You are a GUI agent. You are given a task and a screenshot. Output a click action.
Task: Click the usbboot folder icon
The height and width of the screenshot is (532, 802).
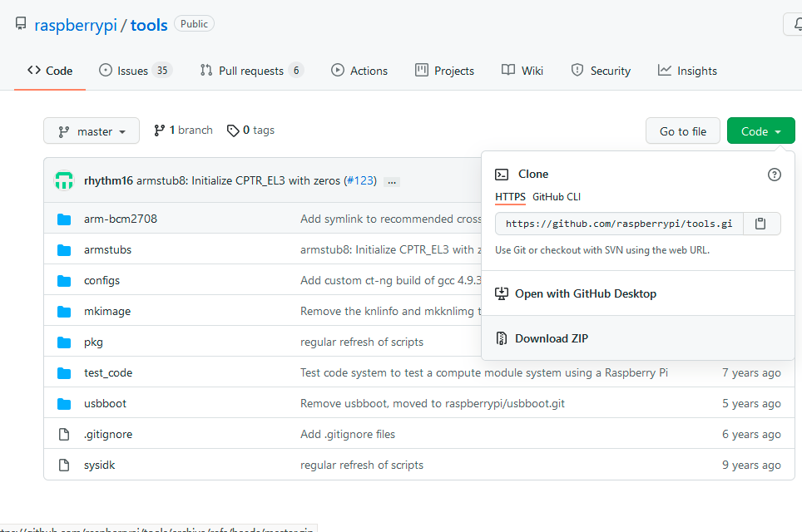pos(64,404)
